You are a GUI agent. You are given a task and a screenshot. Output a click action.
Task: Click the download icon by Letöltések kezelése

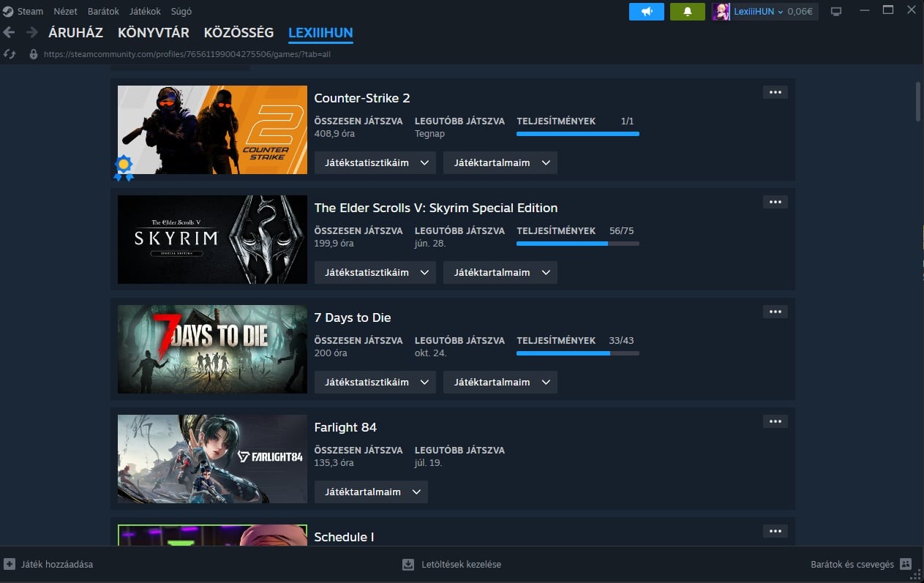click(408, 565)
